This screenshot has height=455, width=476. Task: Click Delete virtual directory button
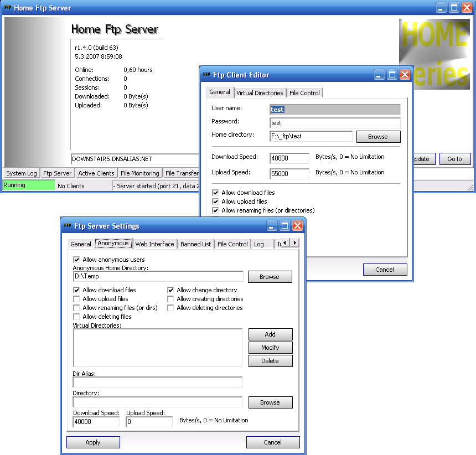pyautogui.click(x=270, y=361)
